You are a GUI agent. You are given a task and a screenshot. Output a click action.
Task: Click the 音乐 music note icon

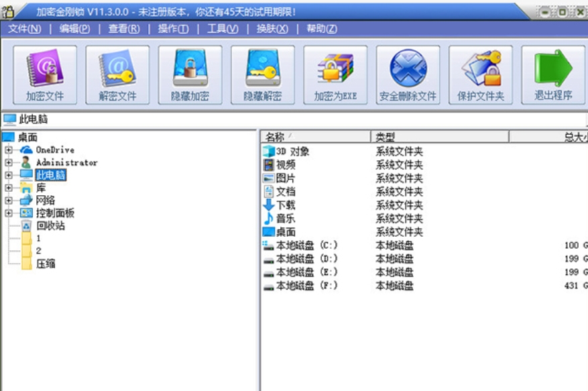(268, 219)
